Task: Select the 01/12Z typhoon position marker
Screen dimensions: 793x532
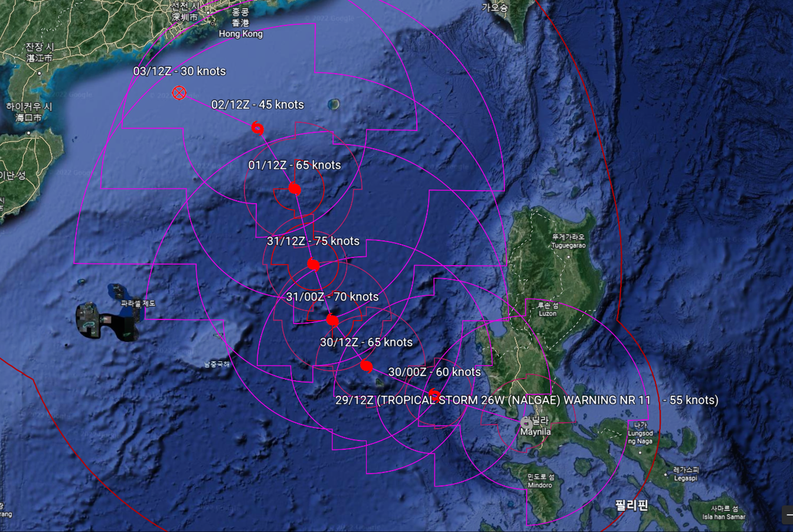Action: tap(295, 189)
